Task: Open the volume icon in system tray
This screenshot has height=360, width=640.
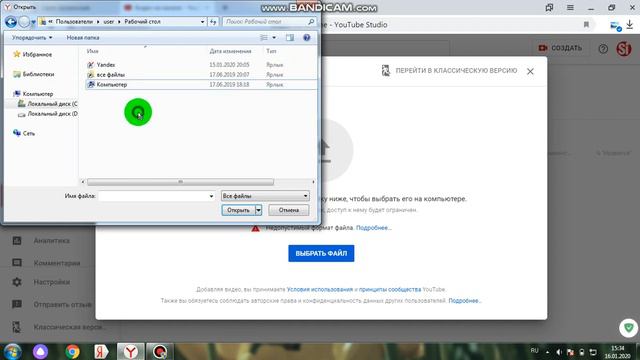Action: (x=559, y=352)
